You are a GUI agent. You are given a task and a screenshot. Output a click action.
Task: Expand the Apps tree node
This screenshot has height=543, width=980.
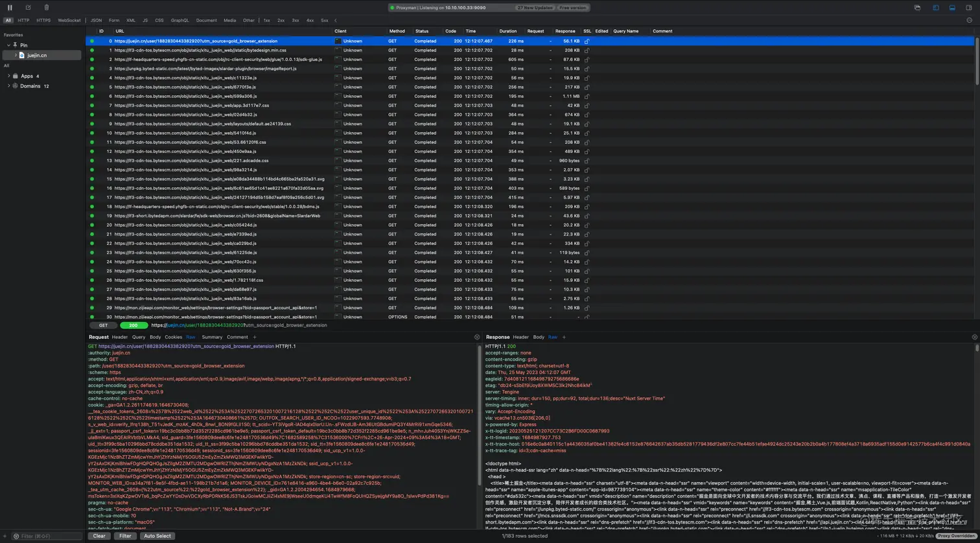[9, 76]
